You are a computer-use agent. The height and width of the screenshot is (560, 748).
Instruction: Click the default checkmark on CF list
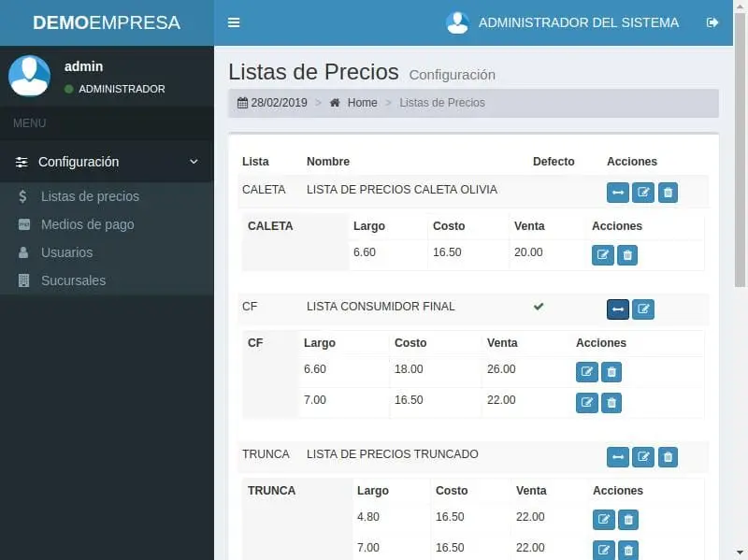pyautogui.click(x=539, y=307)
